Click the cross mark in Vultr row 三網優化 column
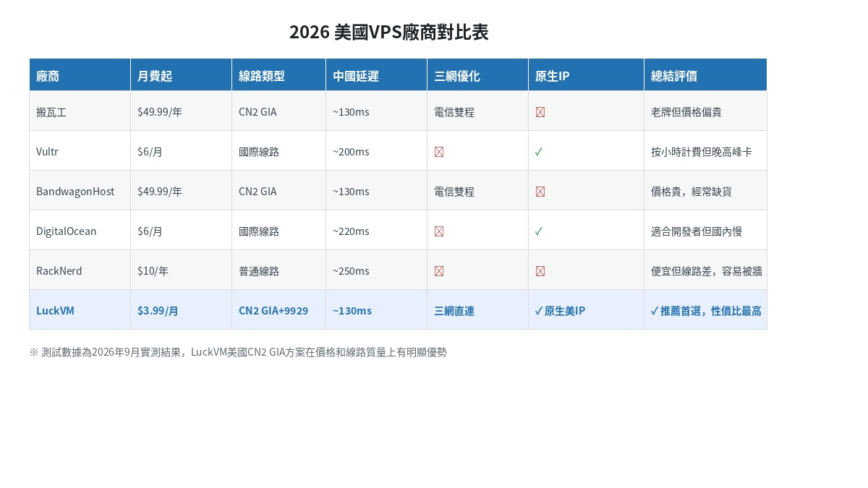The width and height of the screenshot is (868, 488). click(x=438, y=152)
